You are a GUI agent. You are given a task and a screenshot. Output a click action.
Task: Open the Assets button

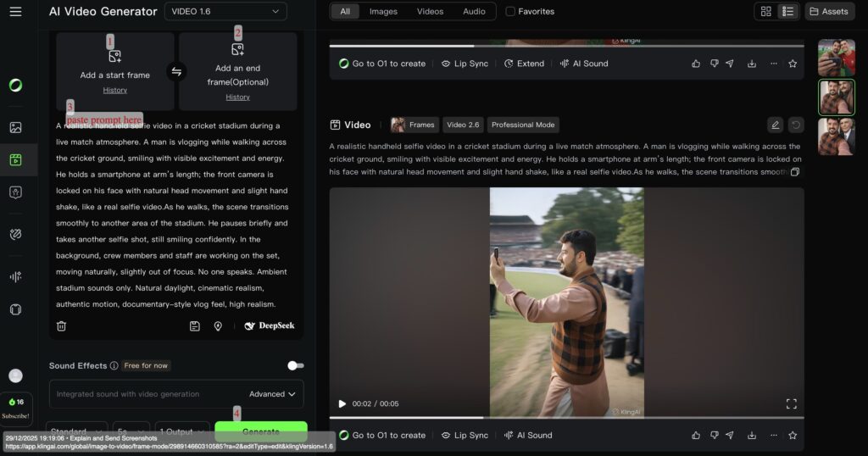point(829,12)
